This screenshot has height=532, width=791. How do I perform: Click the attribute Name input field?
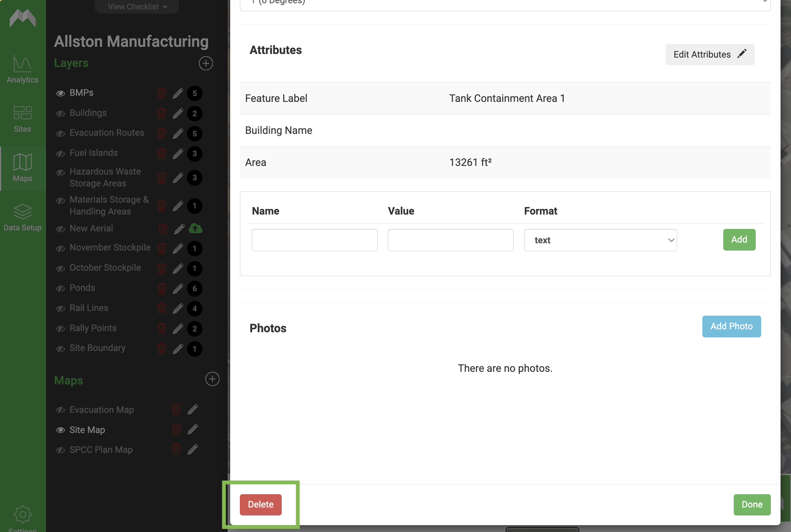tap(315, 240)
